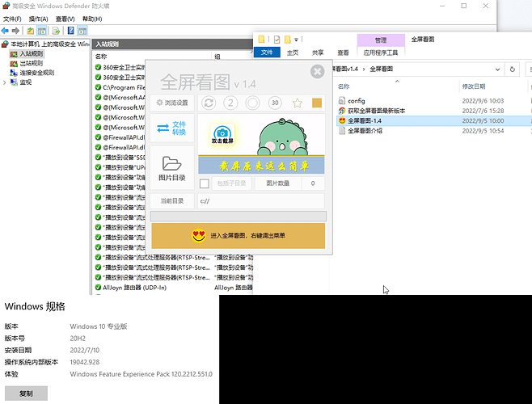The image size is (532, 404).
Task: Open 查看(V) menu in firewall window
Action: (65, 19)
